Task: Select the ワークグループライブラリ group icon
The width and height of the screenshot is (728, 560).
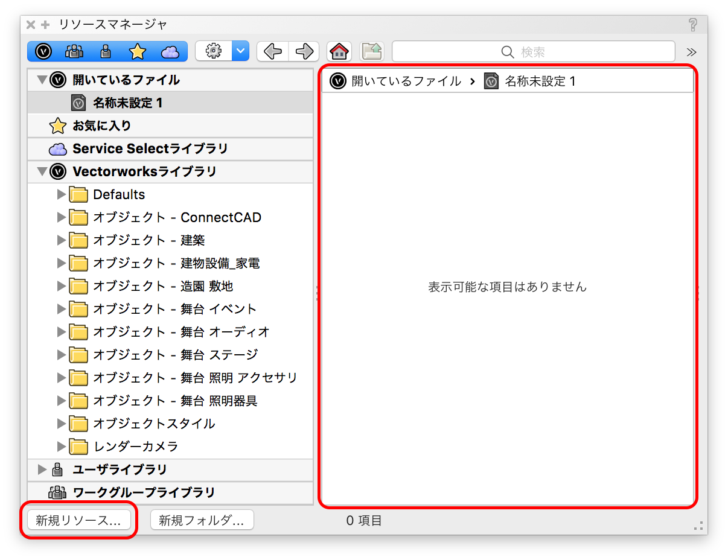Action: click(x=57, y=492)
